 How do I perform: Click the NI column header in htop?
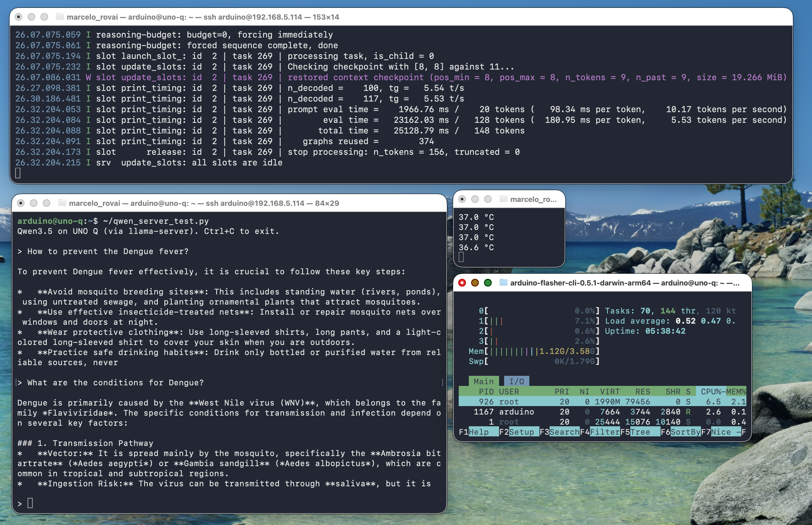coord(584,391)
